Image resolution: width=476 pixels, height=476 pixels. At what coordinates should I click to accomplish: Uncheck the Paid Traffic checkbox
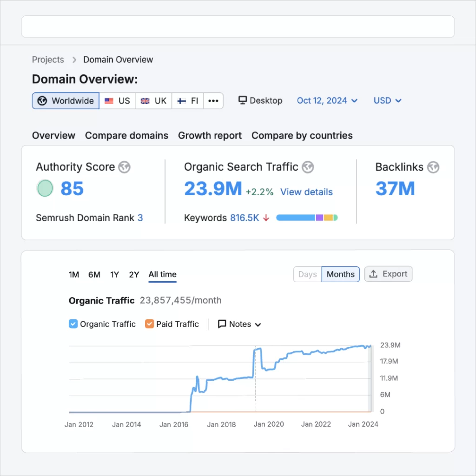tap(149, 324)
